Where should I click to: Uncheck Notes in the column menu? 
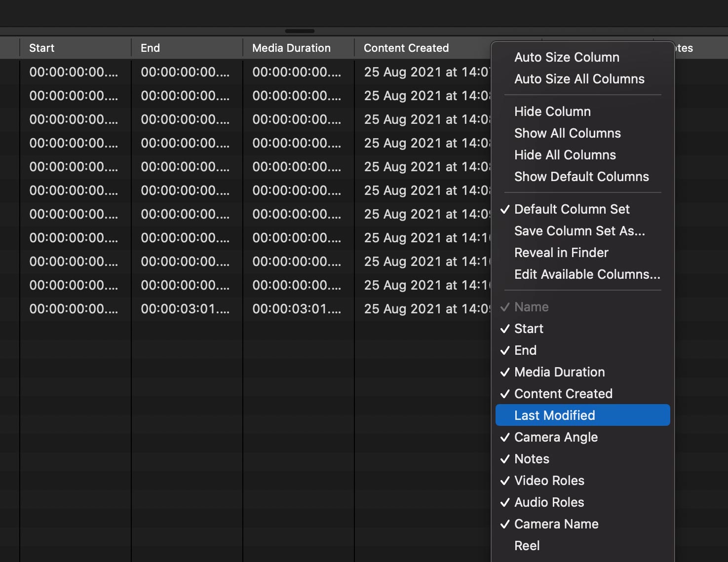(582, 459)
